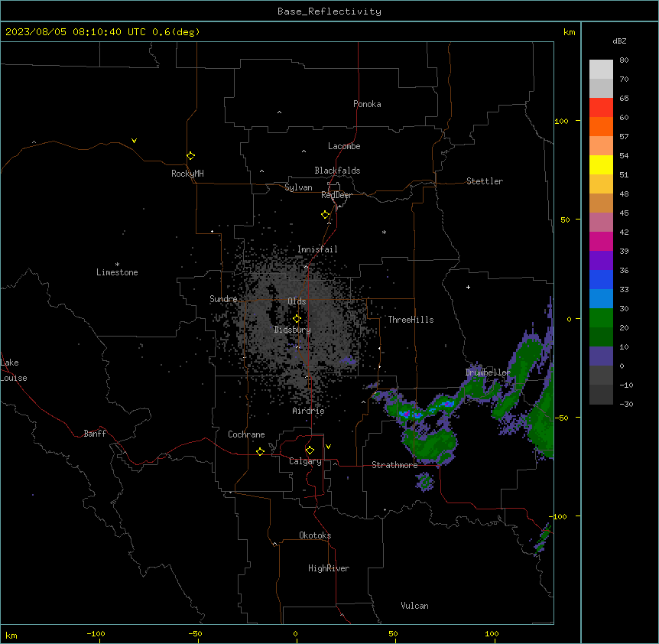Click the Cochrane label
Image resolution: width=659 pixels, height=644 pixels.
246,434
